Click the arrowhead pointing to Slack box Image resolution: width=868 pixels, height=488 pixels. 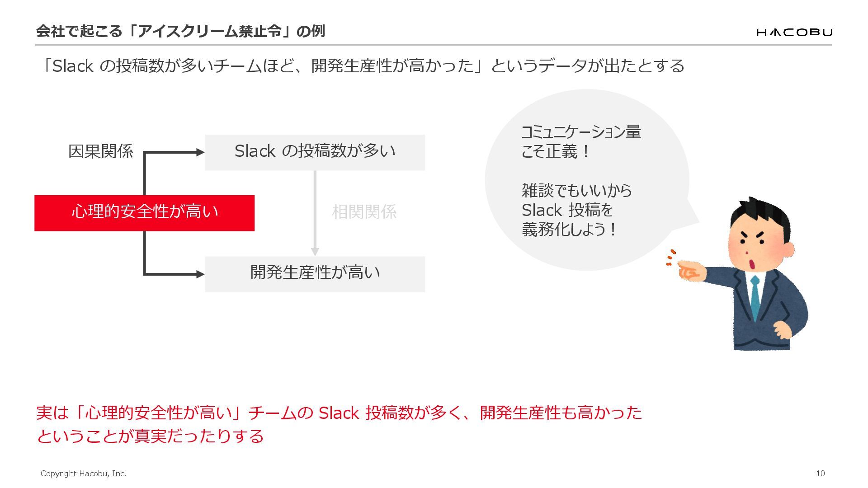pyautogui.click(x=200, y=153)
